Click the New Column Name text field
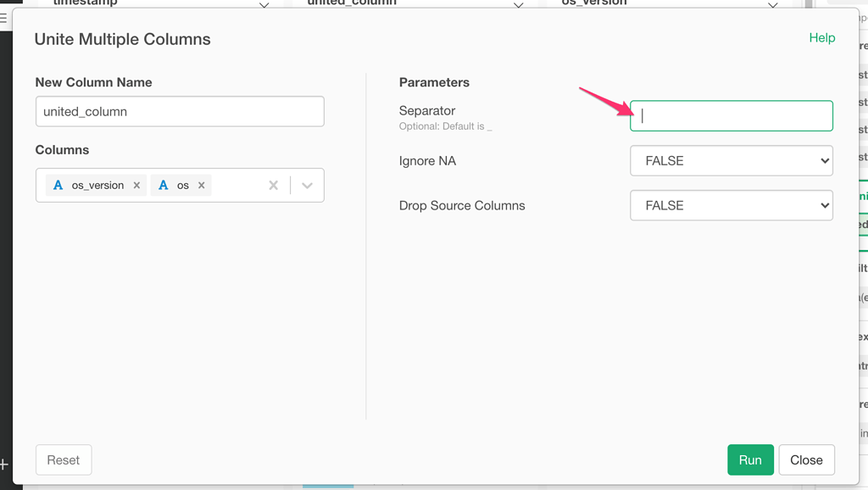This screenshot has width=868, height=490. click(179, 111)
